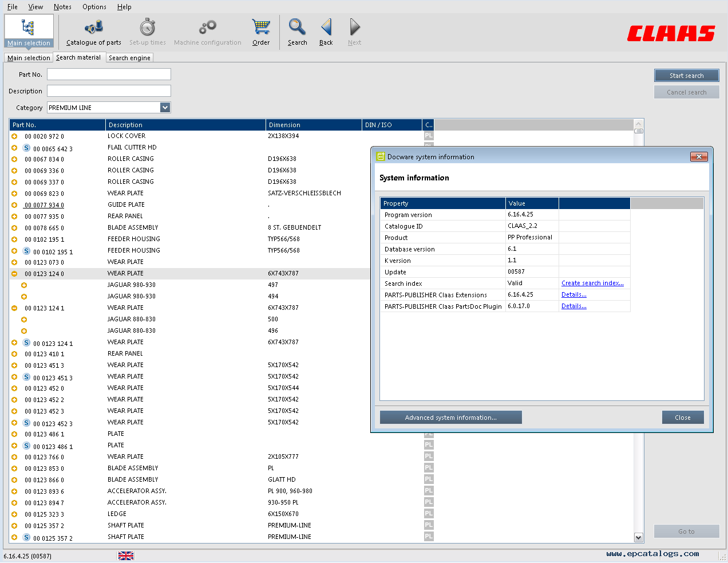Click the PL badge in the LOCK COVER row

[x=429, y=136]
